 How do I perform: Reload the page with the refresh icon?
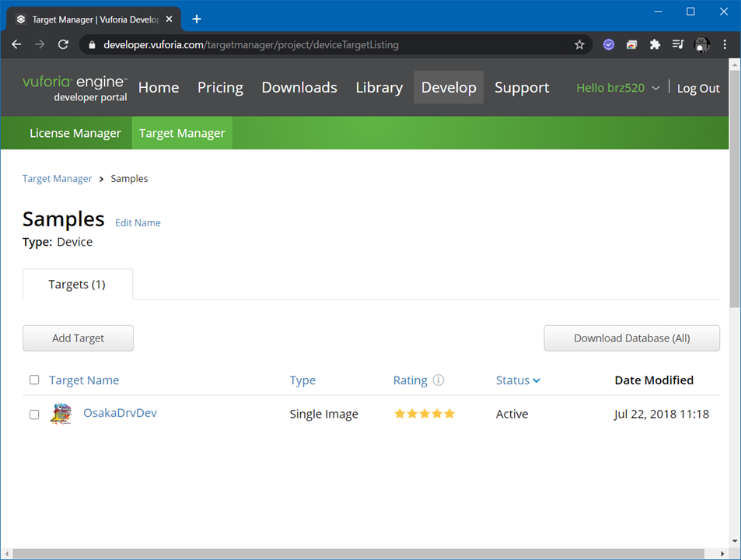63,44
